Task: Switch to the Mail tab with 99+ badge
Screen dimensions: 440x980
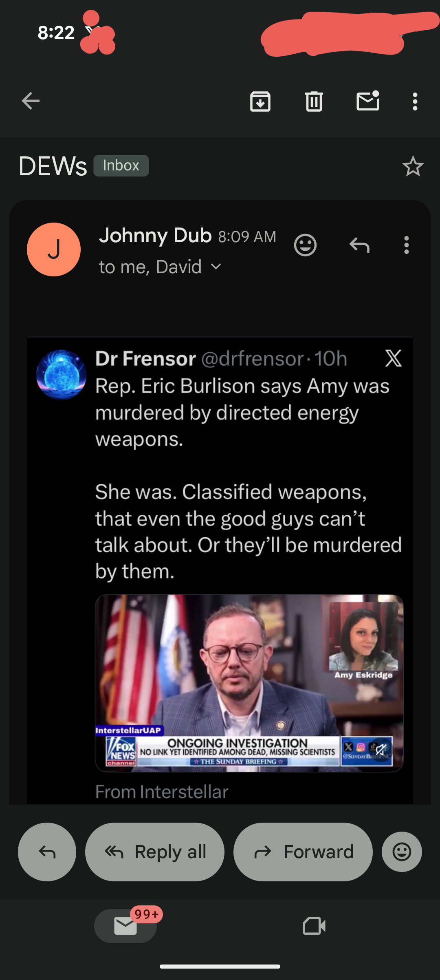Action: (x=125, y=926)
